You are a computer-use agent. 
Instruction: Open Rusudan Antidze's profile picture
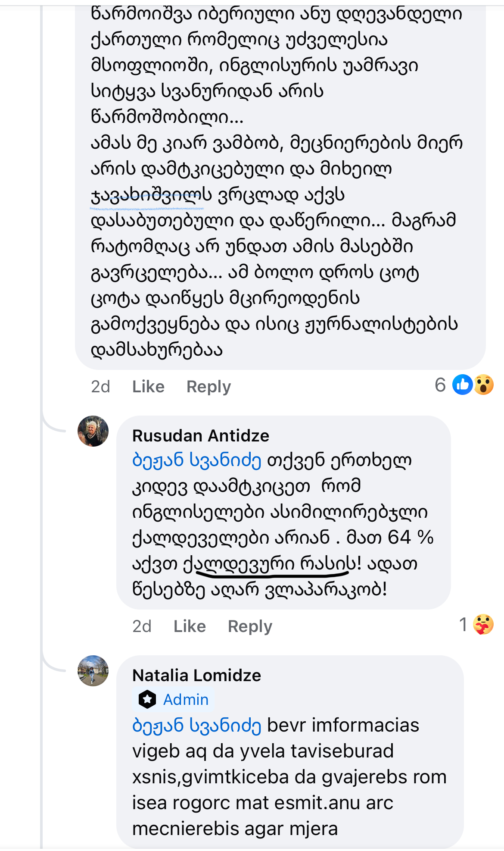(x=93, y=431)
